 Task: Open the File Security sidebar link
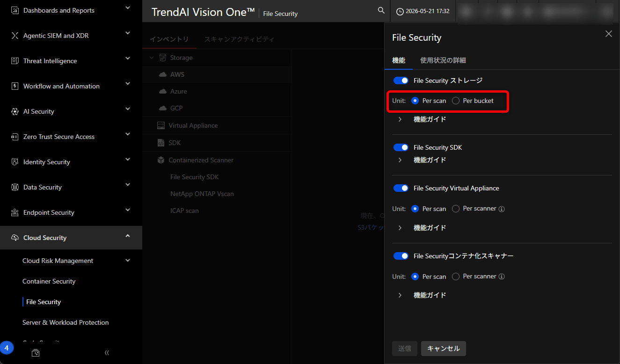[44, 302]
